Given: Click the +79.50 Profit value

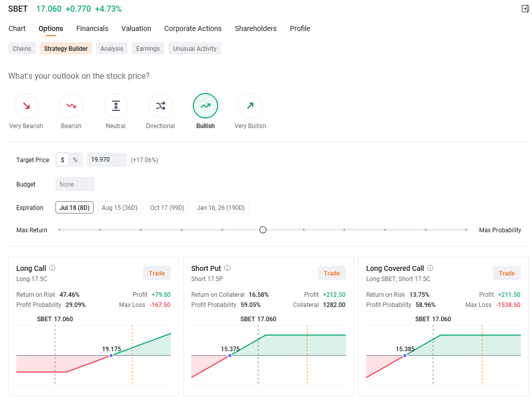Looking at the screenshot, I should [161, 295].
